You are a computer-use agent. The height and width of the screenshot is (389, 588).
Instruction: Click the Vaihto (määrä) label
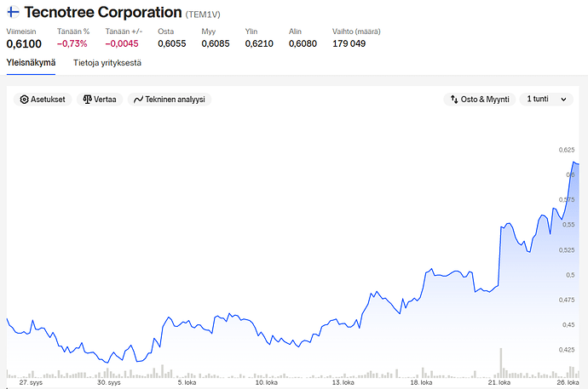[x=356, y=31]
